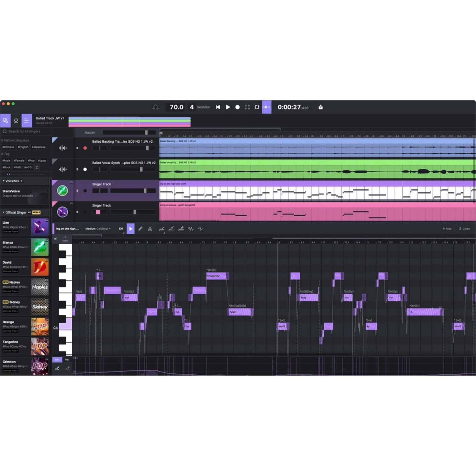
Task: Toggle the auto-scroll follow playhead button
Action: point(266,107)
